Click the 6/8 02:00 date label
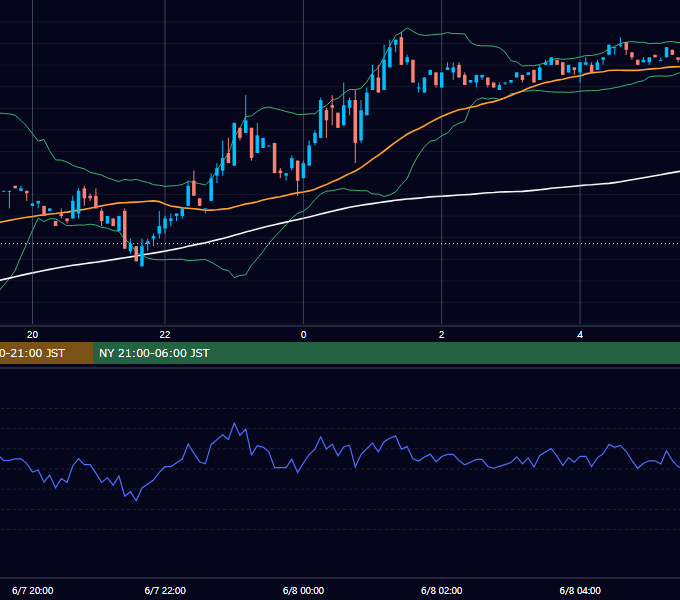This screenshot has width=680, height=600. coord(441,590)
